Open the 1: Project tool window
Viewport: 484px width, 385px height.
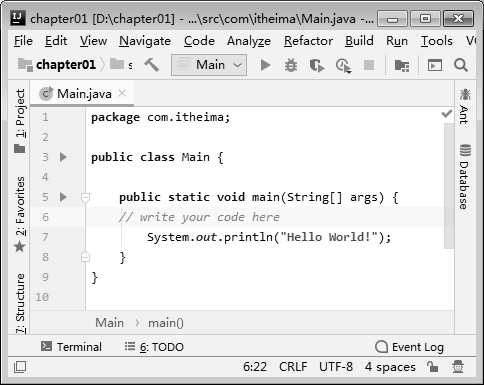[x=20, y=121]
